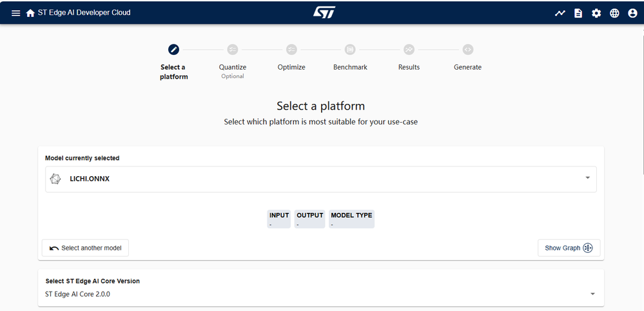
Task: Expand ST Edge AI Core version arrow
Action: (x=592, y=294)
